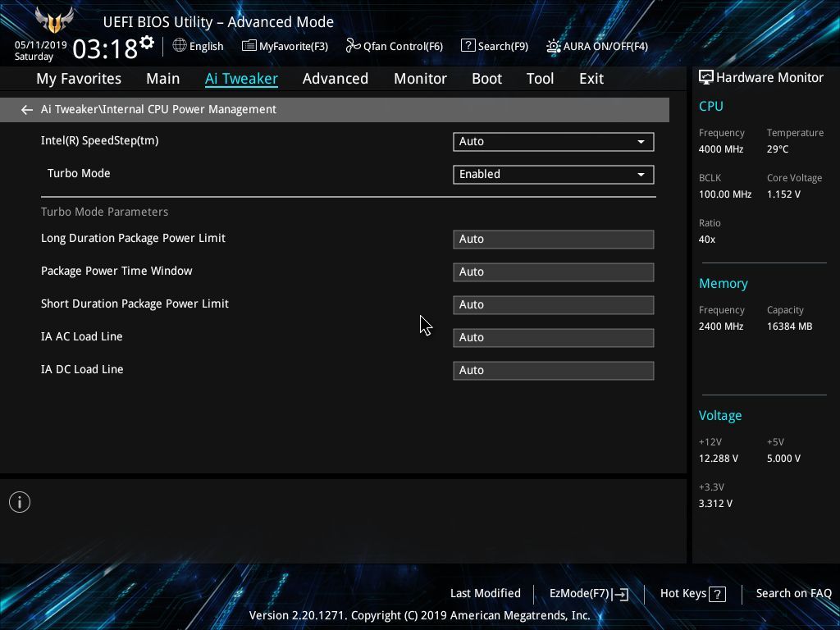Image resolution: width=840 pixels, height=630 pixels.
Task: Select IA AC Load Line label
Action: click(x=81, y=336)
